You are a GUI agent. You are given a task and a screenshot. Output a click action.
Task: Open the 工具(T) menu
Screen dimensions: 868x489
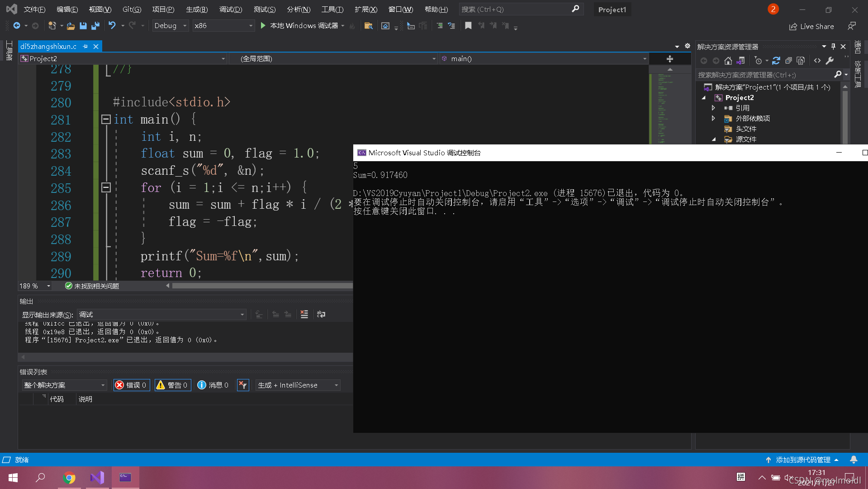[332, 9]
